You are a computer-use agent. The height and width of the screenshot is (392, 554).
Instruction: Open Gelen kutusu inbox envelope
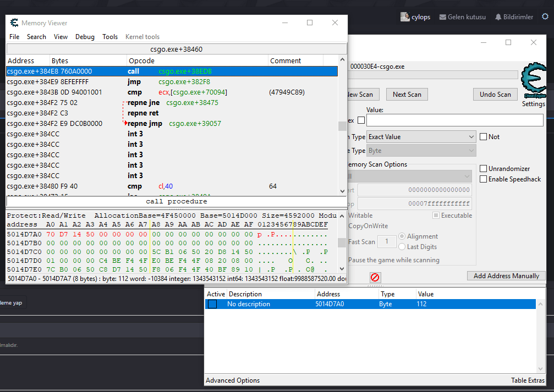(463, 17)
